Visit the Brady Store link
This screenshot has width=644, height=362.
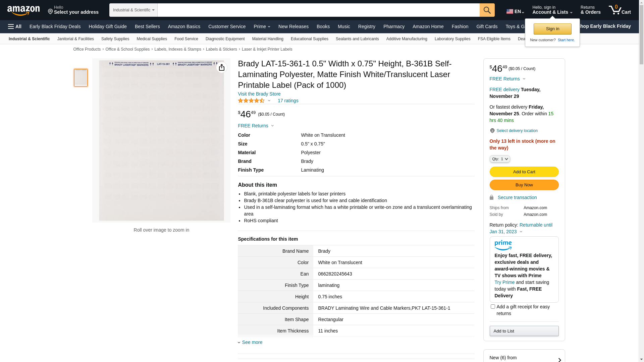tap(259, 94)
